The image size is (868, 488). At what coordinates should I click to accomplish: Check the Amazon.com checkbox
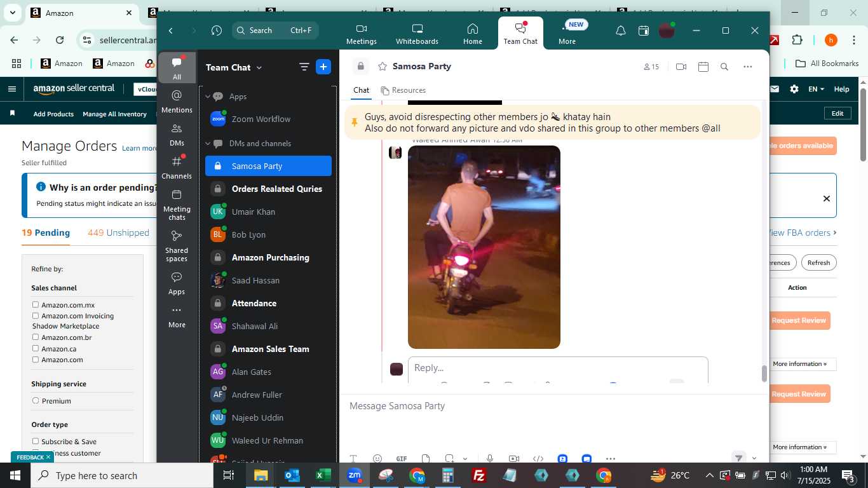point(36,360)
